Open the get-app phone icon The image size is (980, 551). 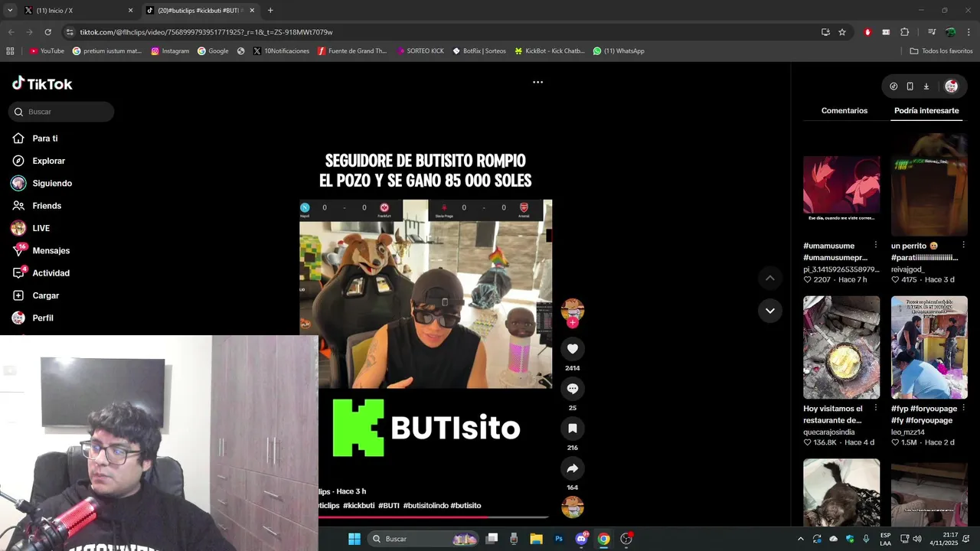click(910, 86)
